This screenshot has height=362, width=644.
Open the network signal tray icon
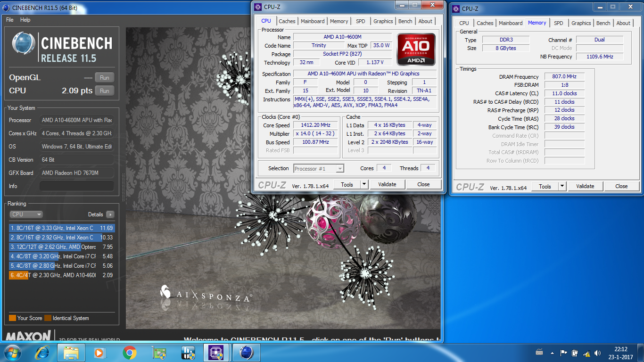click(x=586, y=353)
